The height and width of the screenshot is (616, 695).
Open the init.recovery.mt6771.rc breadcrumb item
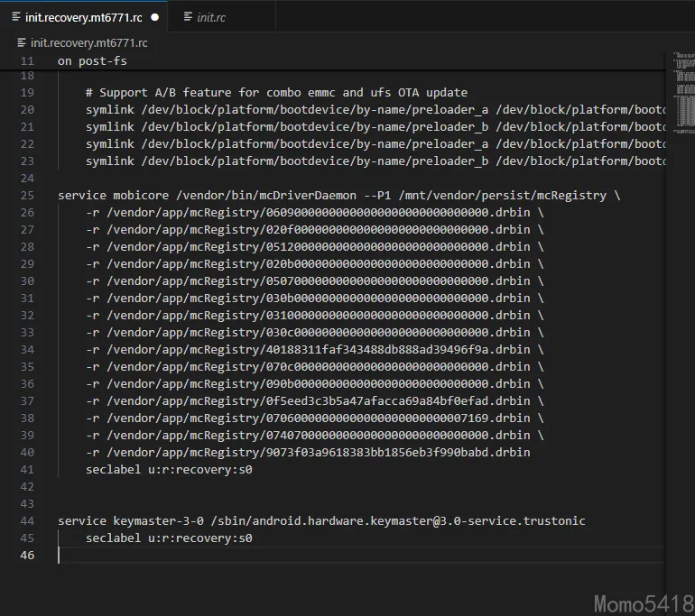coord(88,42)
